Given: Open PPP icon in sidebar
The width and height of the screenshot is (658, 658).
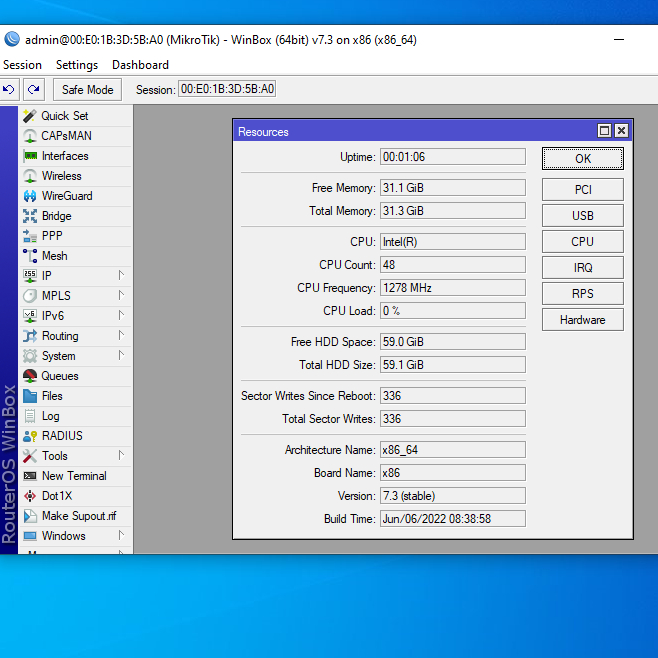Looking at the screenshot, I should coord(30,236).
